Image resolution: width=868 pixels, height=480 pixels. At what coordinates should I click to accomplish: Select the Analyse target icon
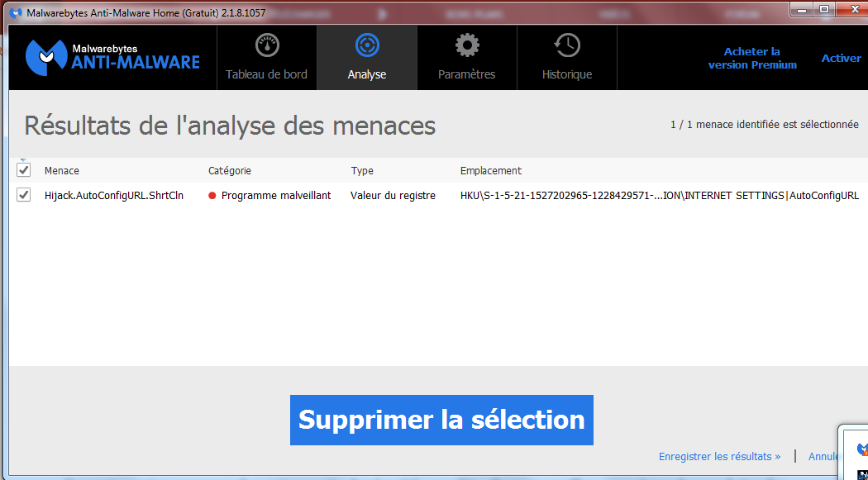pos(367,45)
